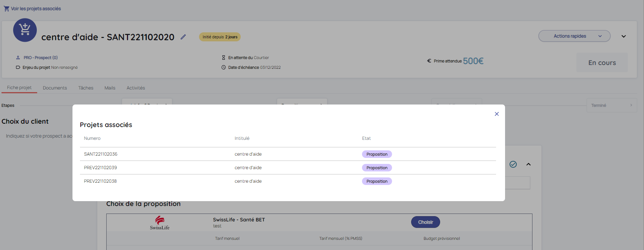Open the Voir les projets associés link
644x250 pixels.
pos(36,9)
